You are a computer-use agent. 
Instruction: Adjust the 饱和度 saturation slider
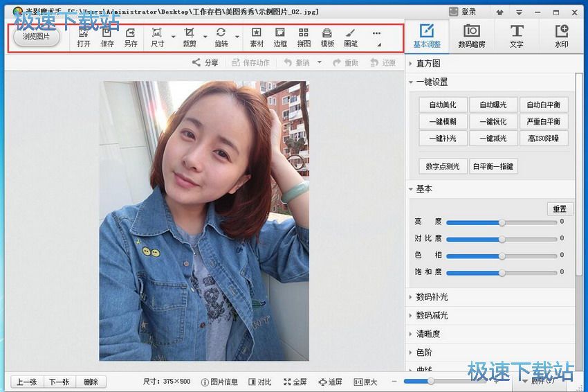tap(502, 273)
